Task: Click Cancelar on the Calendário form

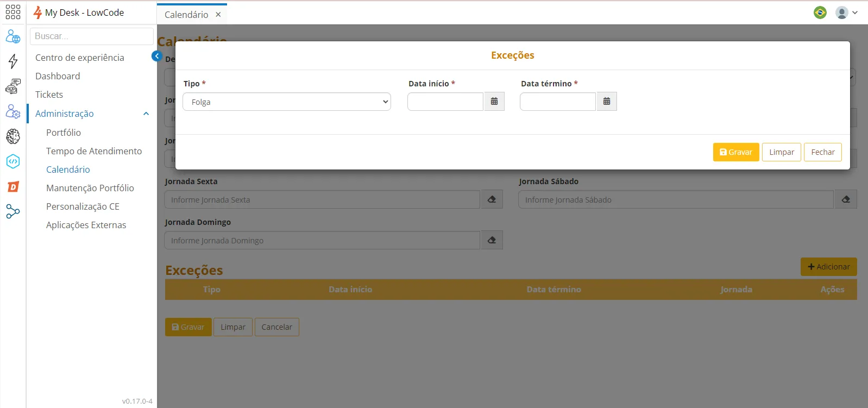Action: (277, 327)
